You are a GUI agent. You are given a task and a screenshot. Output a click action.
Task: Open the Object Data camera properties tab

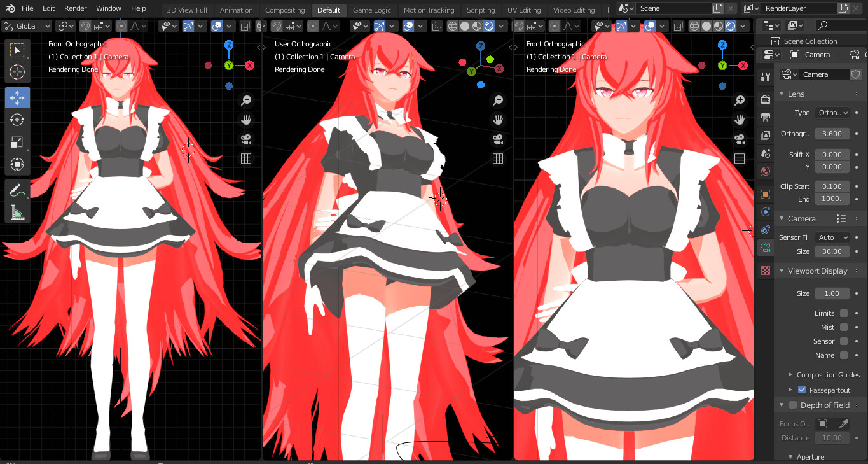765,248
